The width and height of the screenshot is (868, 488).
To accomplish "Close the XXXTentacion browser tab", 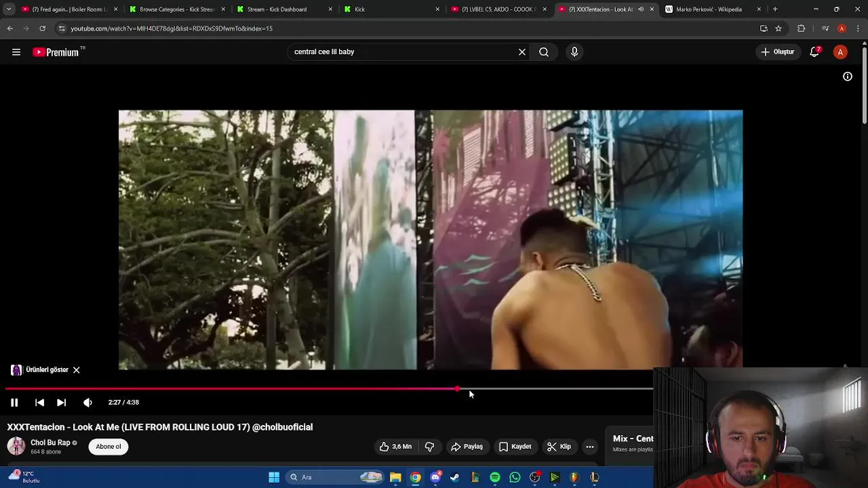I will coord(652,9).
